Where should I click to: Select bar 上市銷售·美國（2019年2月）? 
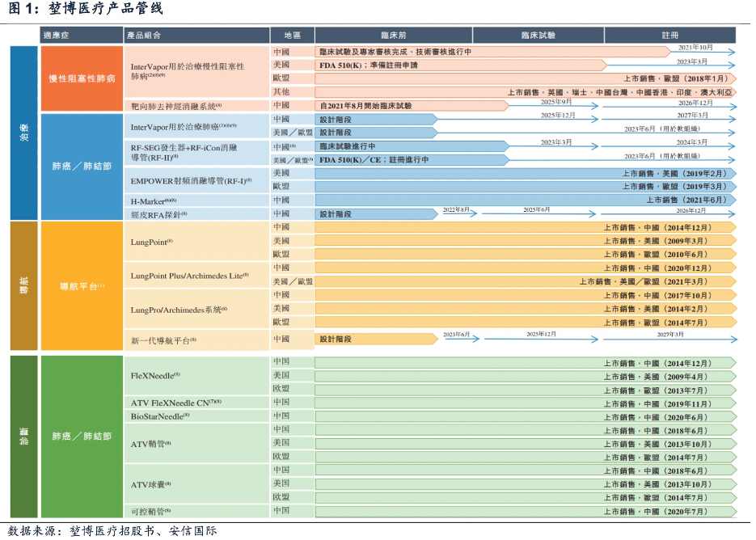click(526, 174)
